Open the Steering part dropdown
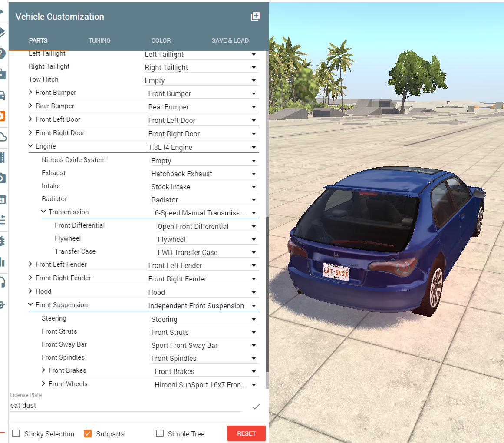 click(x=204, y=319)
